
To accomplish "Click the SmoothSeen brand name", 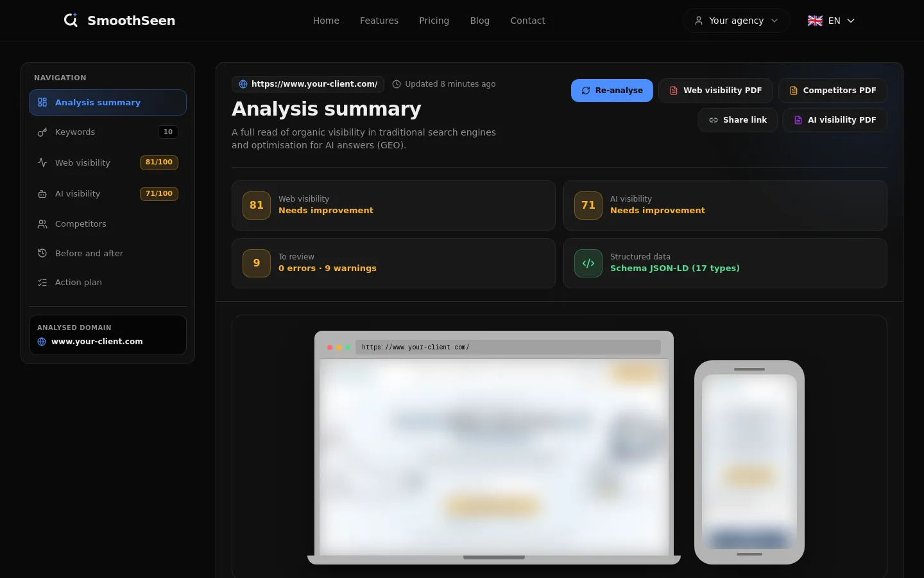I will coord(131,21).
